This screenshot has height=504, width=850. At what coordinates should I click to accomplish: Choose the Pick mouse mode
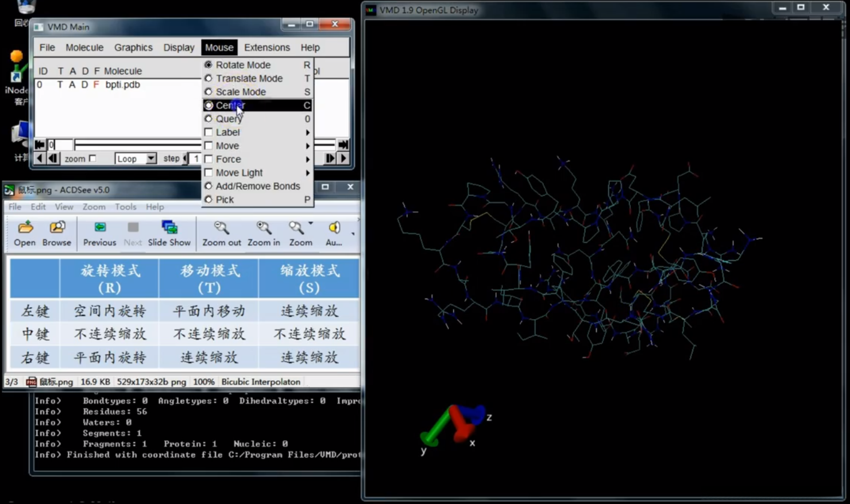(x=225, y=200)
